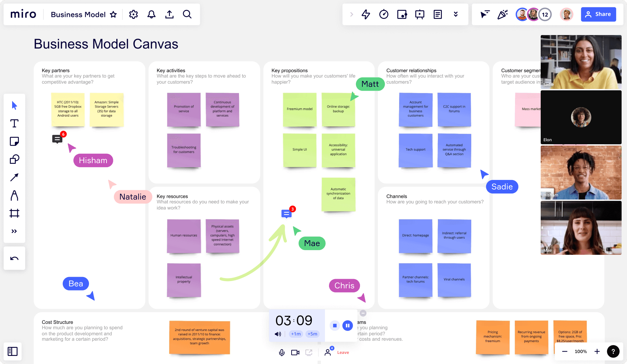
Task: Star the Business Model board
Action: [x=113, y=14]
